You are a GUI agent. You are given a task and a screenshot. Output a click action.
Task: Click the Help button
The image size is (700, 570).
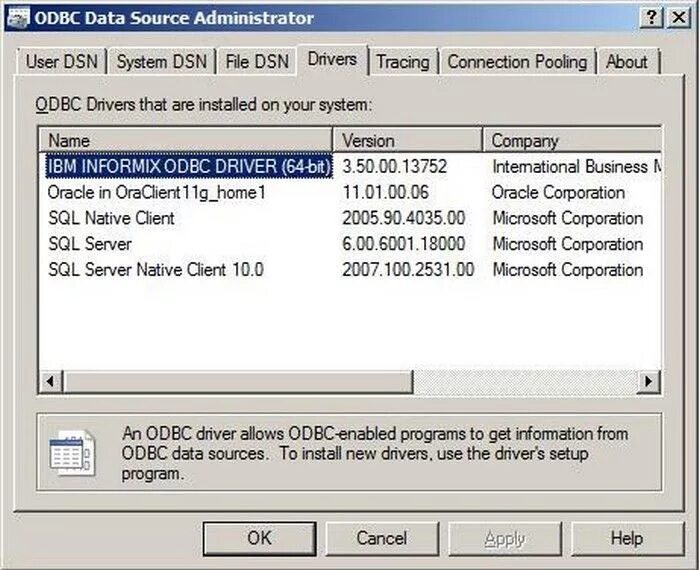(x=627, y=538)
